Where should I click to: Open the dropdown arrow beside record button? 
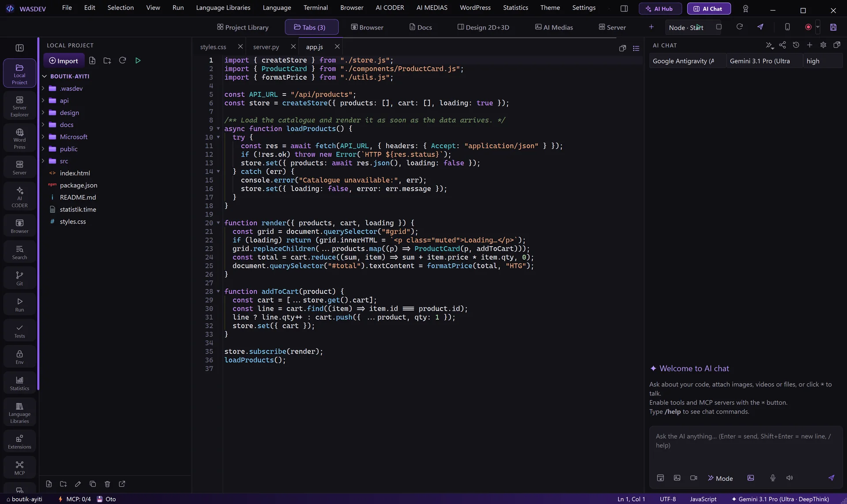point(817,27)
